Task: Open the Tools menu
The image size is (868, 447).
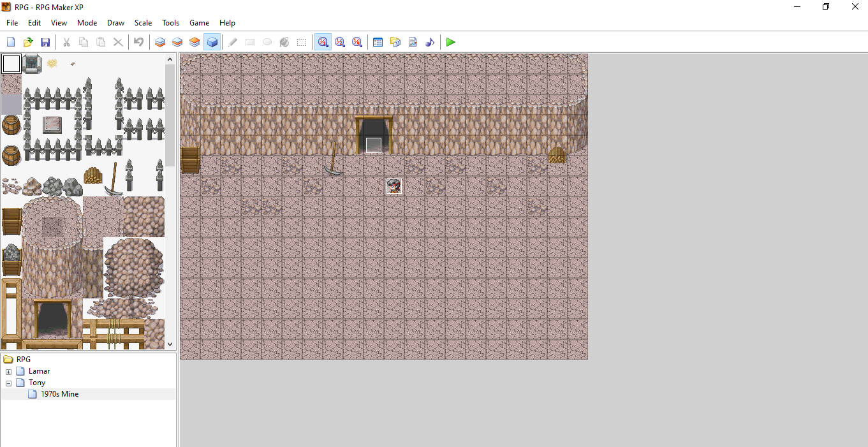Action: pos(170,23)
